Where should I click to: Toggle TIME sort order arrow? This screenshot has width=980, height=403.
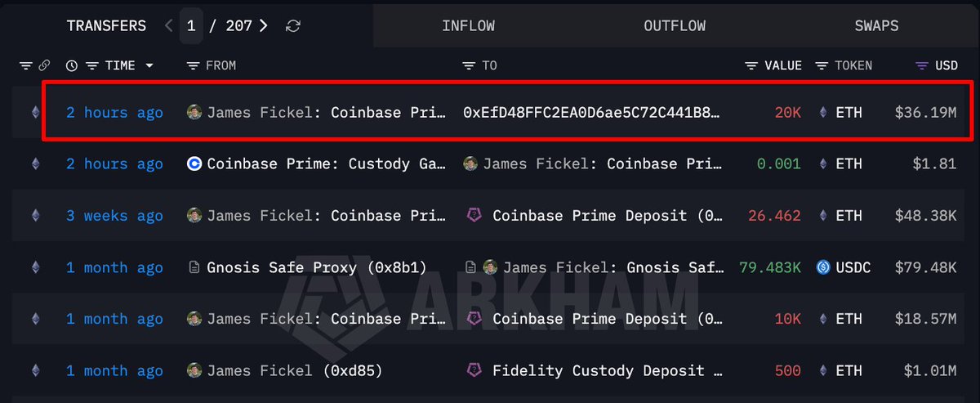point(149,65)
